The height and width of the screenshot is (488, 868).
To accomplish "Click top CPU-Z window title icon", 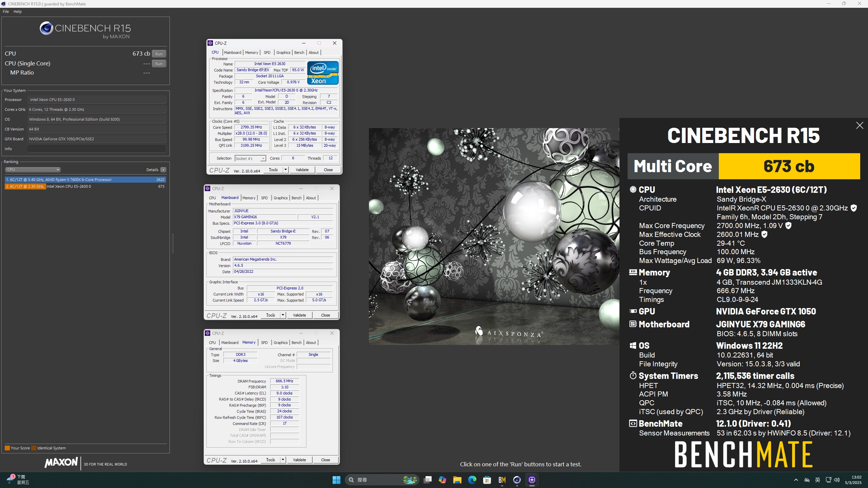I will 210,43.
